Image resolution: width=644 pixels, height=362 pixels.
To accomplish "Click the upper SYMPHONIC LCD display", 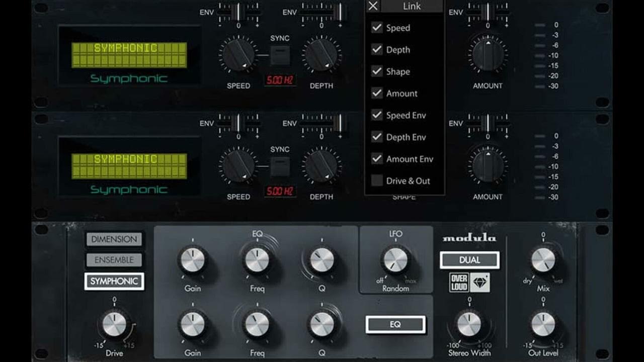I will [129, 55].
